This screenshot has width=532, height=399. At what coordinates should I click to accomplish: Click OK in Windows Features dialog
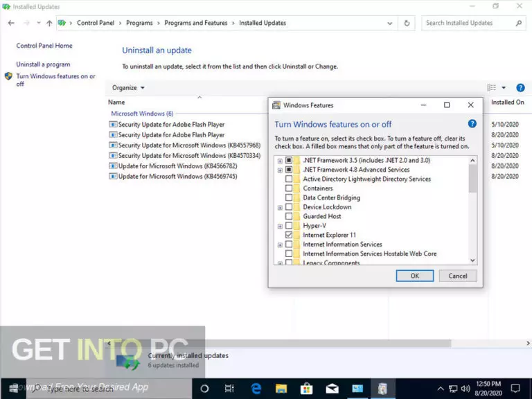(415, 276)
